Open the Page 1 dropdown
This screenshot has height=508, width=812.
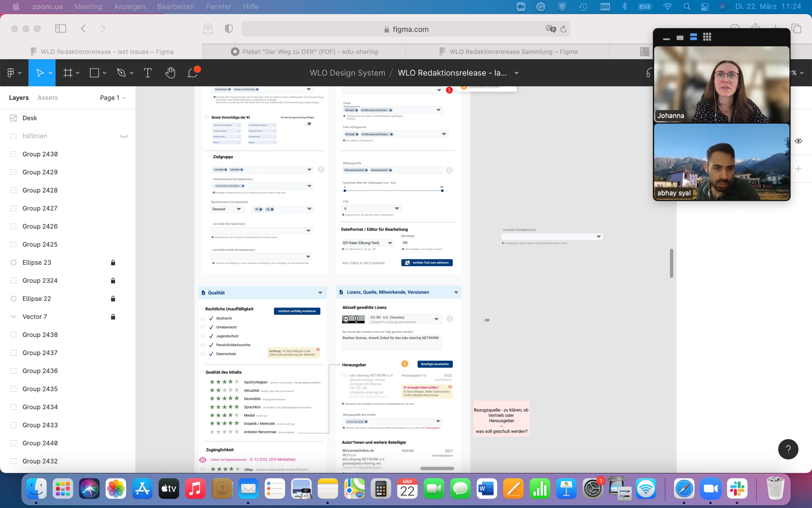113,98
